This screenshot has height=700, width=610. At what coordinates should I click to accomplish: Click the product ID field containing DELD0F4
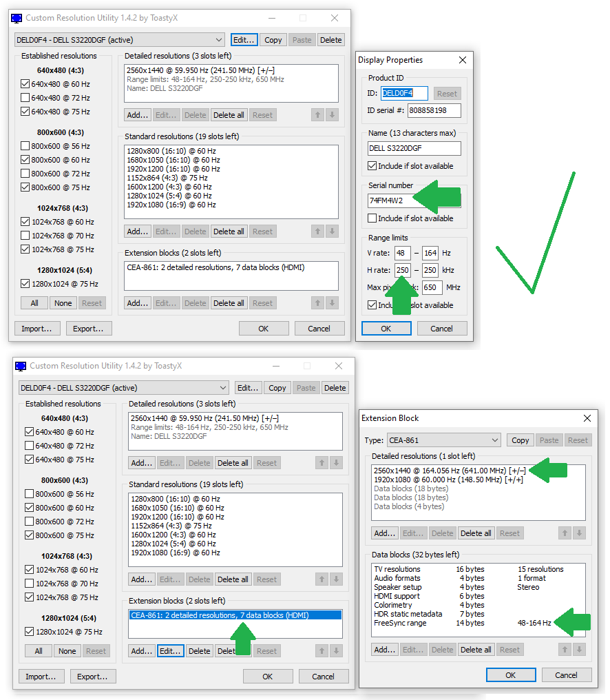pyautogui.click(x=404, y=93)
